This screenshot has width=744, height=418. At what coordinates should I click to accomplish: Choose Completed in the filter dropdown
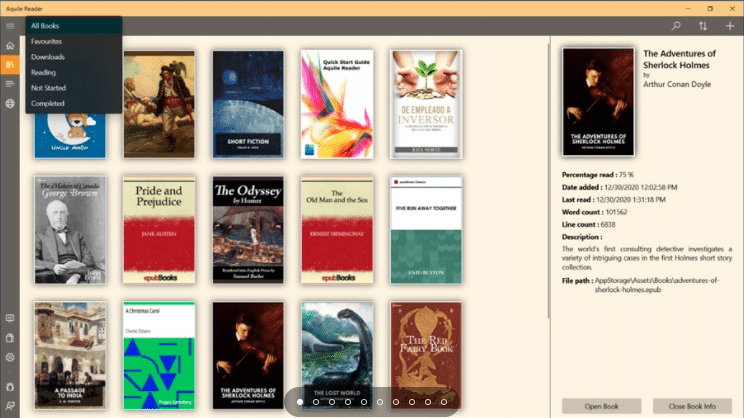click(47, 103)
